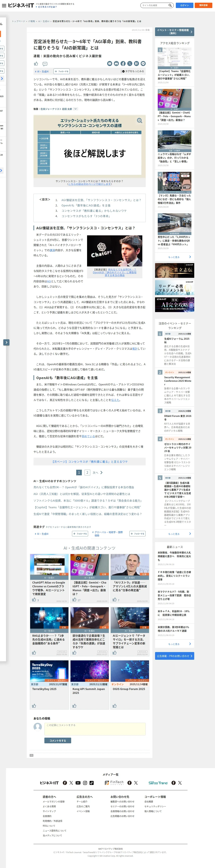Image resolution: width=215 pixels, height=868 pixels.
Task: Click the Hatena bookmark B! icon
Action: pyautogui.click(x=137, y=64)
